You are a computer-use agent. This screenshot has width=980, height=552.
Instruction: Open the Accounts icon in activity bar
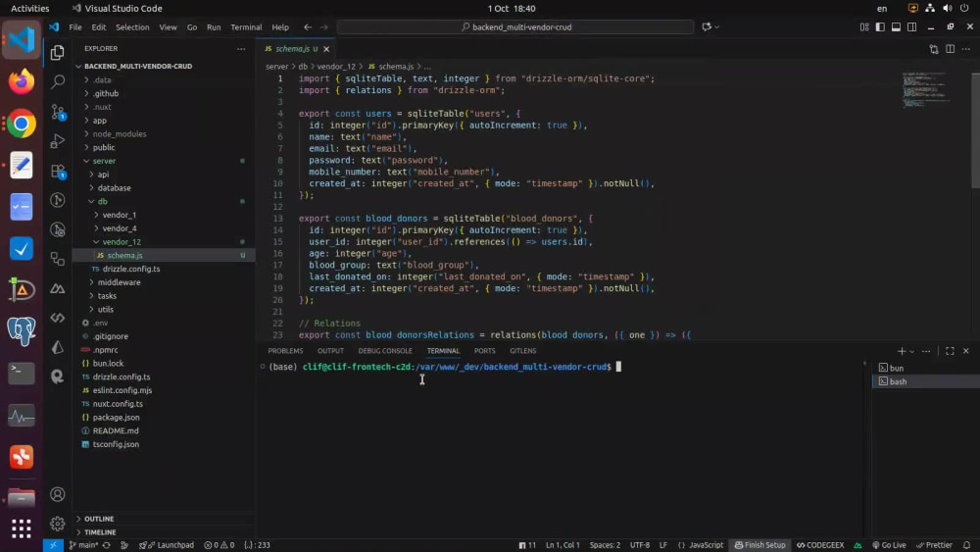pos(58,494)
